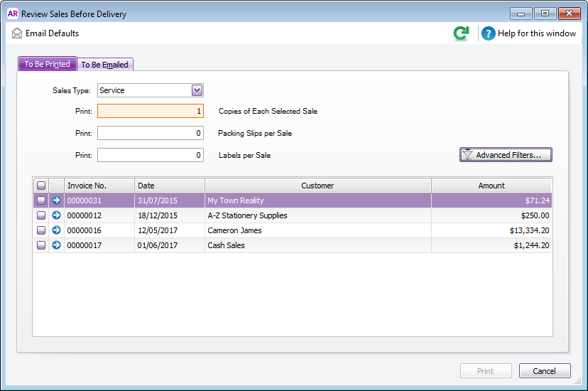
Task: Select the amount $13,334.20
Action: (491, 230)
